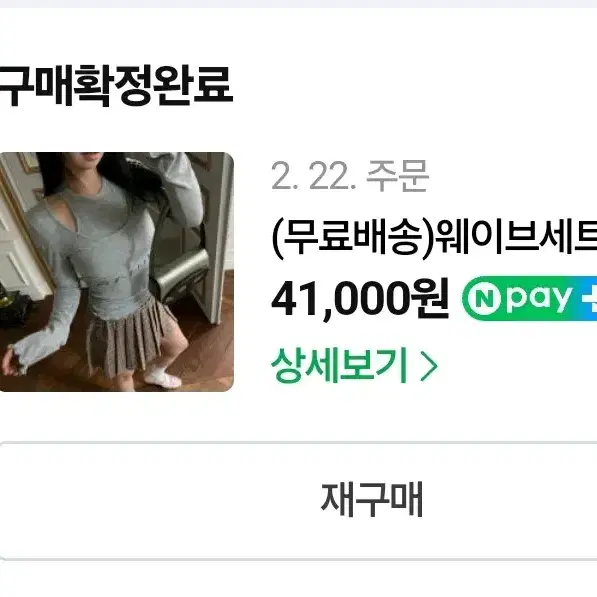Open 상세보기 order details link

(x=354, y=366)
